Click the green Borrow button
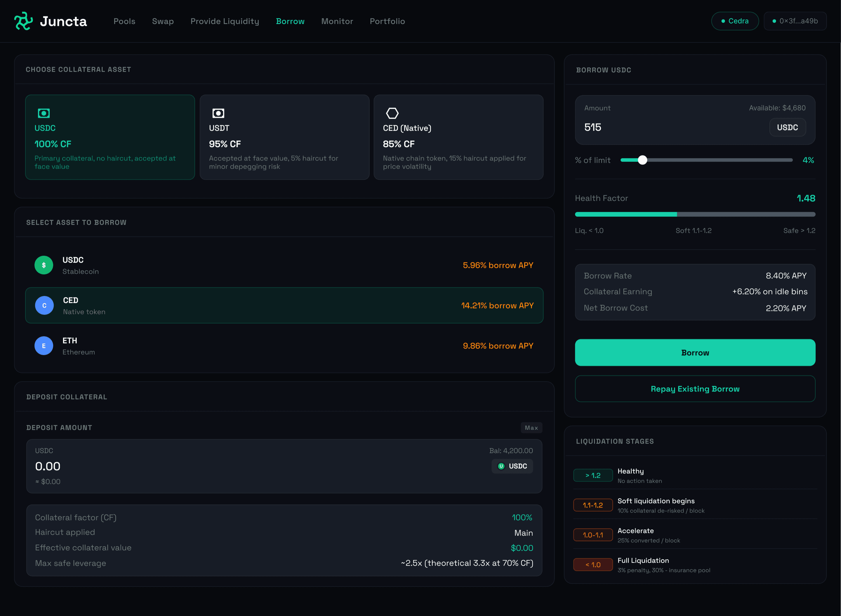 pos(695,352)
